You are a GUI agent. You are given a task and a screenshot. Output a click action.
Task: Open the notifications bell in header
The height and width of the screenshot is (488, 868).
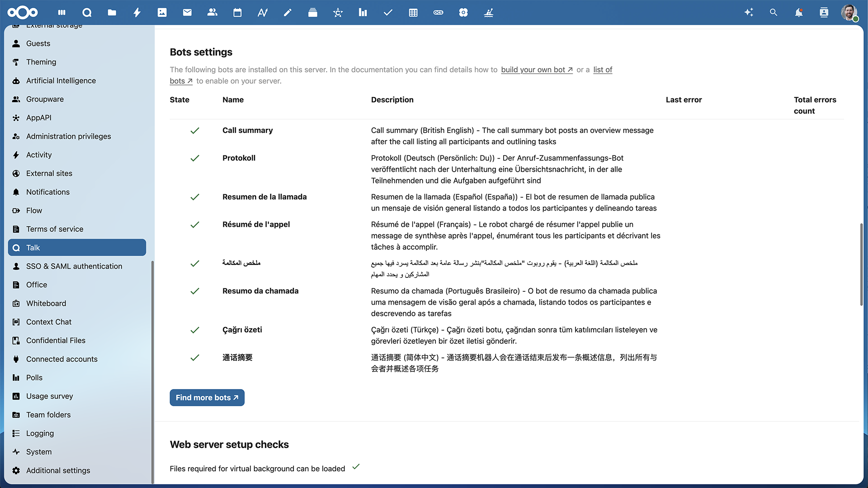click(x=799, y=13)
